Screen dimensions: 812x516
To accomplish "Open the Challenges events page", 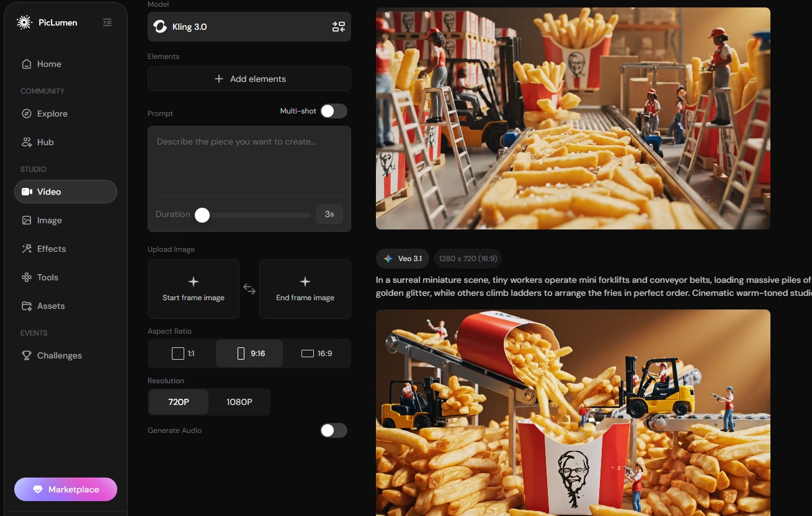I will tap(66, 355).
